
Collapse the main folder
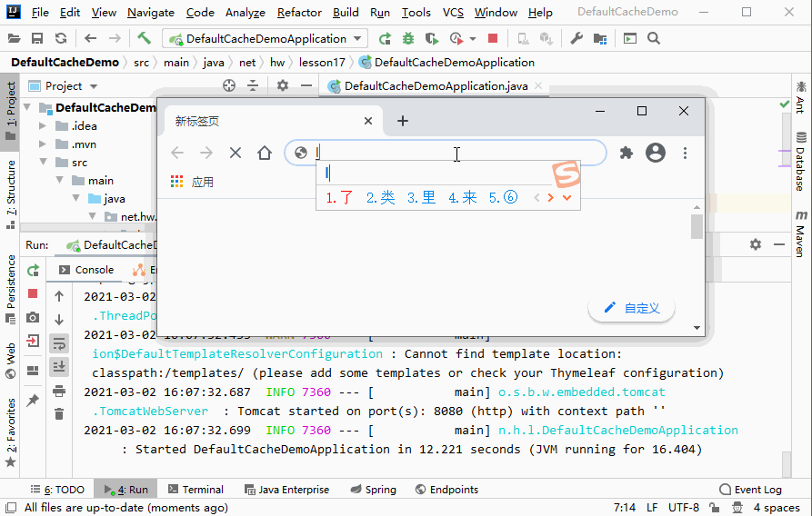coord(59,180)
